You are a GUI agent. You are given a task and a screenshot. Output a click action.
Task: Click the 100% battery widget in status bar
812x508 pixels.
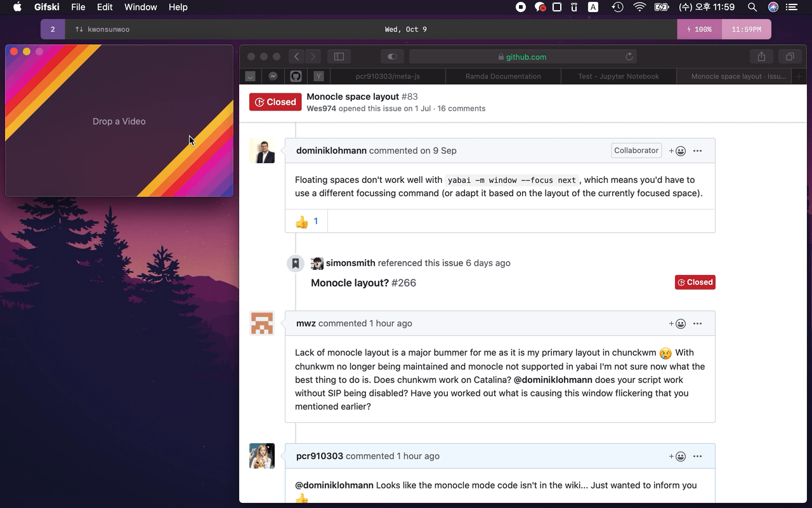(x=699, y=29)
